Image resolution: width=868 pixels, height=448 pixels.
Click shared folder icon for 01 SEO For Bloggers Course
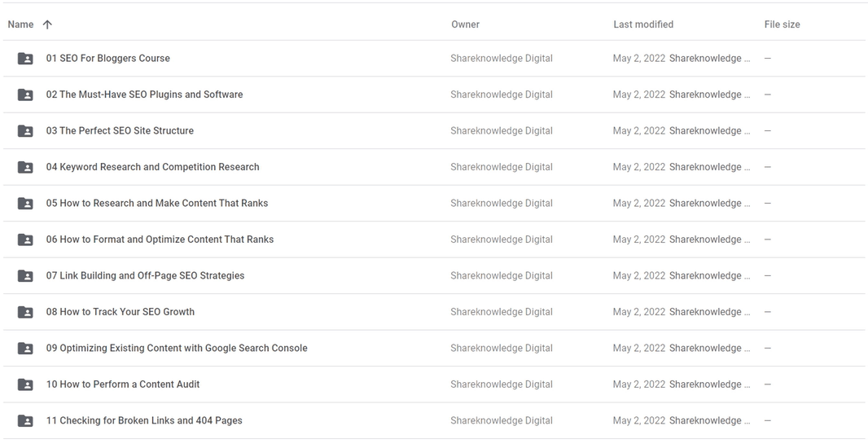25,59
